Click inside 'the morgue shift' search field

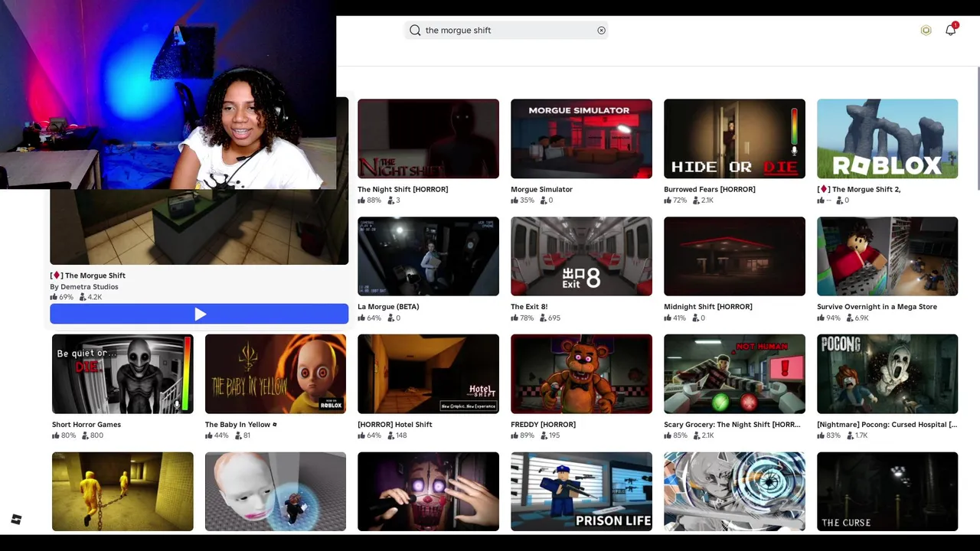tap(506, 31)
